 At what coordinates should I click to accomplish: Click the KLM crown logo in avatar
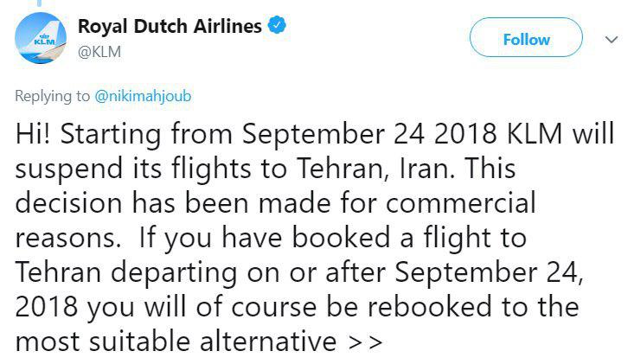point(44,39)
